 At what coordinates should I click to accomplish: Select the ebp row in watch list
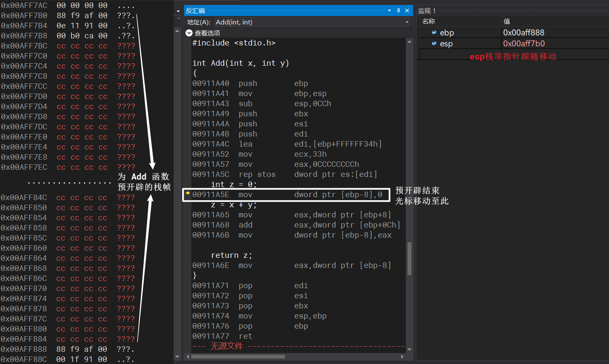coord(514,32)
